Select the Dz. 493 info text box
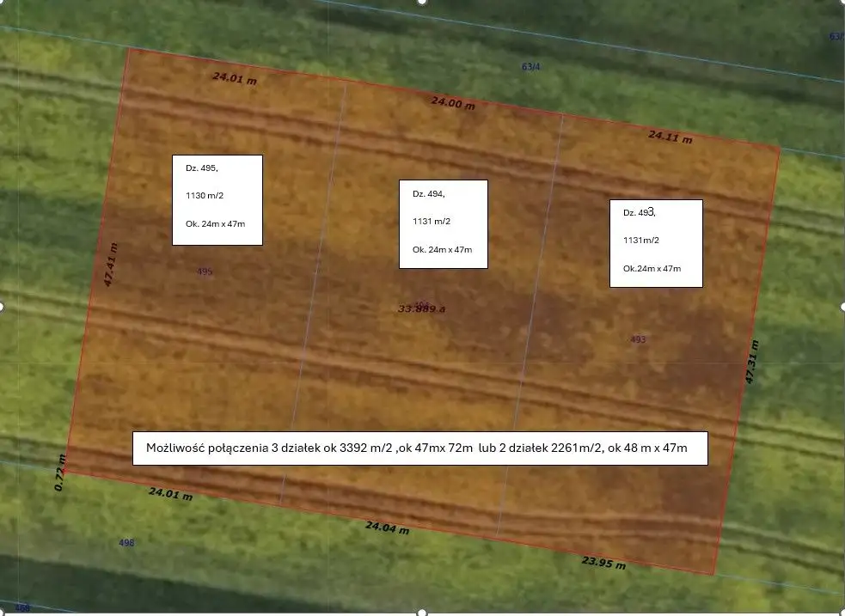Viewport: 845px width, 616px height. pos(656,243)
